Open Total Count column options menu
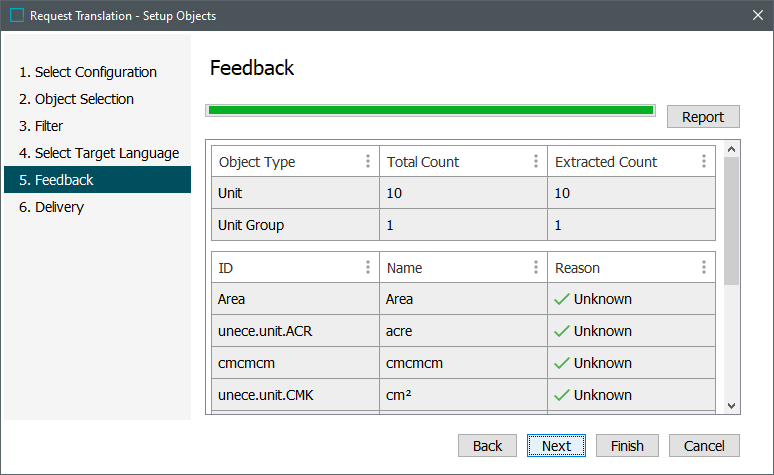774x475 pixels. pos(535,162)
